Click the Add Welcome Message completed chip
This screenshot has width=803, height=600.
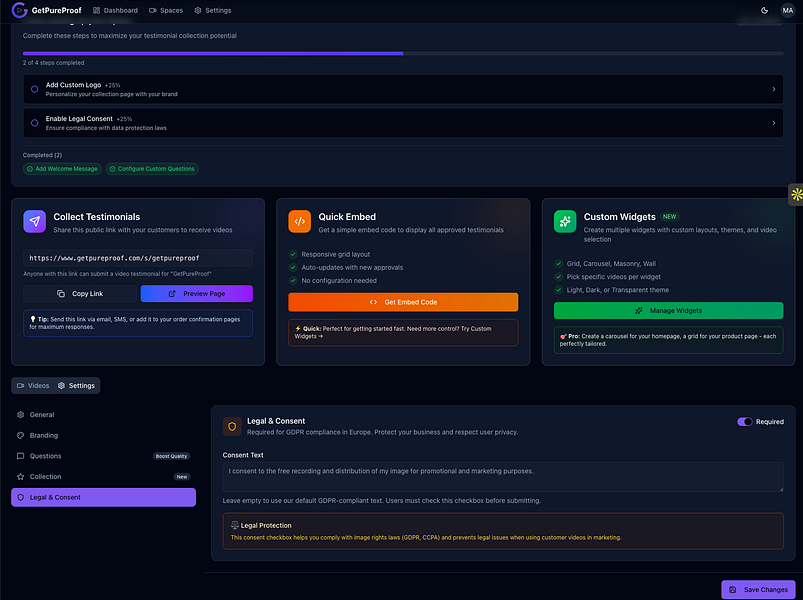62,168
